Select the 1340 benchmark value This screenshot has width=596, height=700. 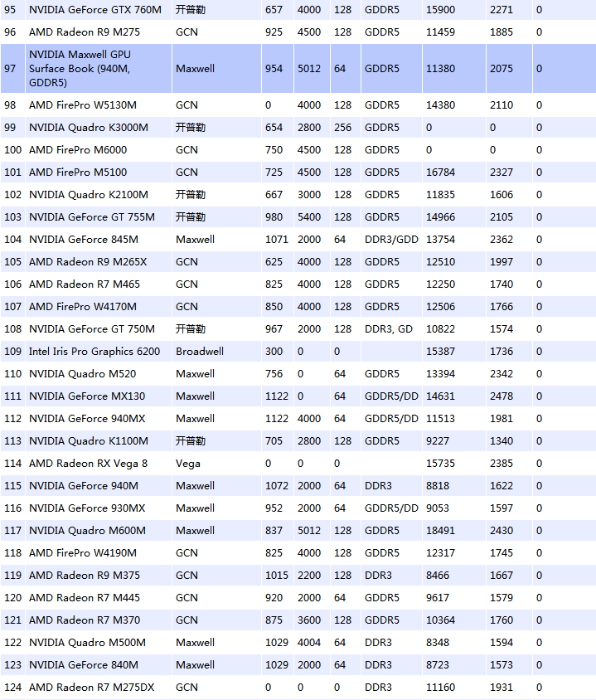pos(502,441)
